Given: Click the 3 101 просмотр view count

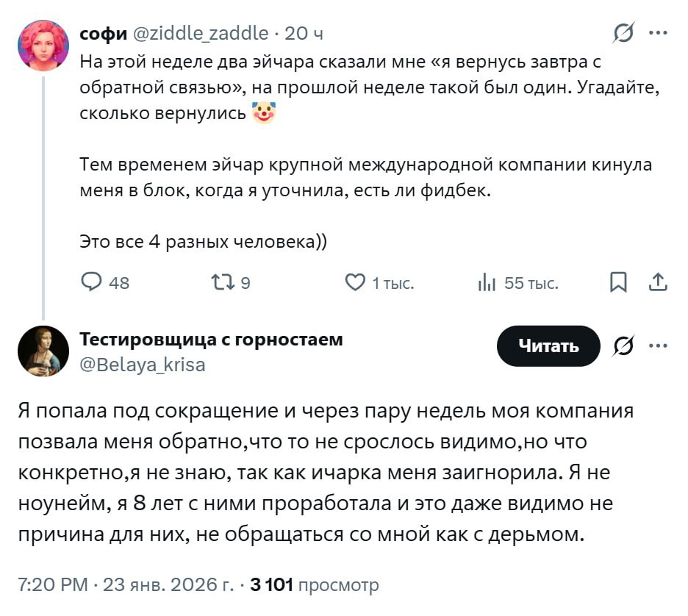Looking at the screenshot, I should (315, 585).
